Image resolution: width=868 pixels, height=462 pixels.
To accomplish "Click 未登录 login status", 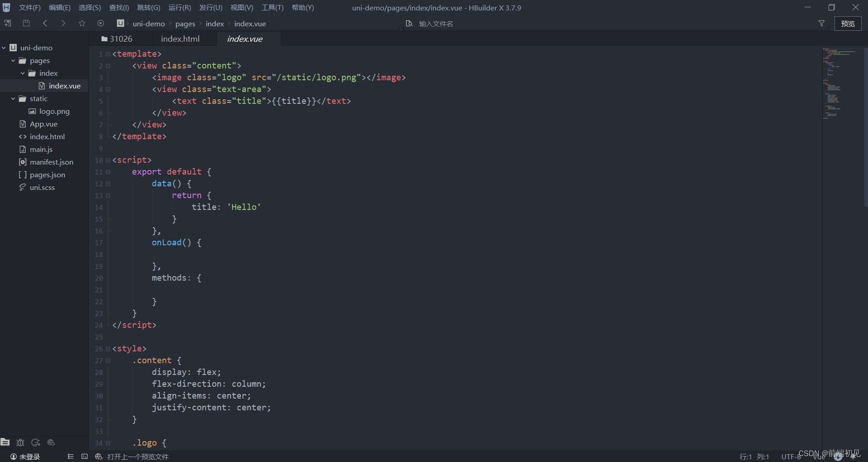I will pos(29,457).
